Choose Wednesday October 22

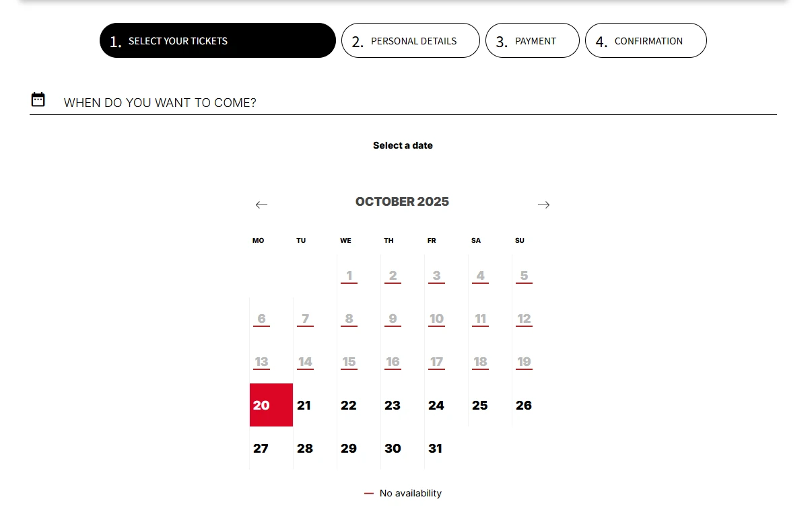[349, 405]
